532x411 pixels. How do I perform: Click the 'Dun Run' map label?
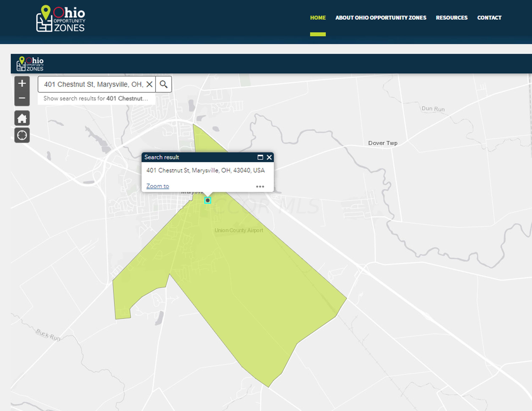(433, 109)
